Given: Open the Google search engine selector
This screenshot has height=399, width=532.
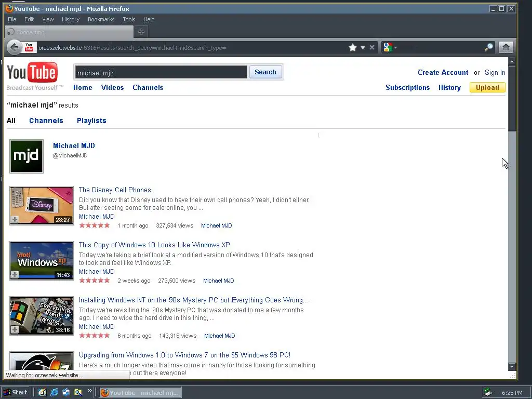Looking at the screenshot, I should (x=390, y=47).
